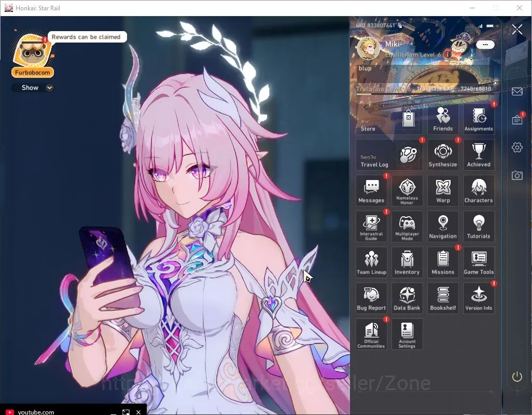Open the Achieved trophy tile
Image resolution: width=532 pixels, height=415 pixels.
click(x=479, y=155)
